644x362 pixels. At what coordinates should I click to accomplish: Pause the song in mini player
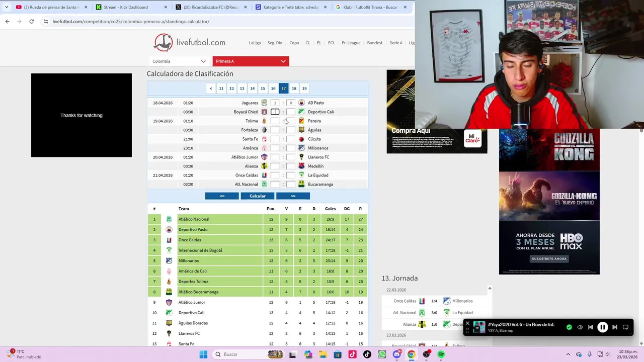pyautogui.click(x=602, y=327)
